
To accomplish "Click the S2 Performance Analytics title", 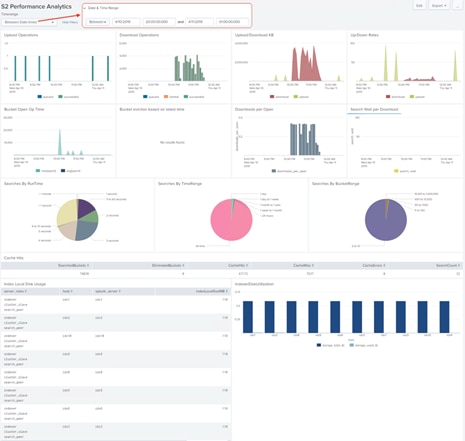I will coord(36,6).
